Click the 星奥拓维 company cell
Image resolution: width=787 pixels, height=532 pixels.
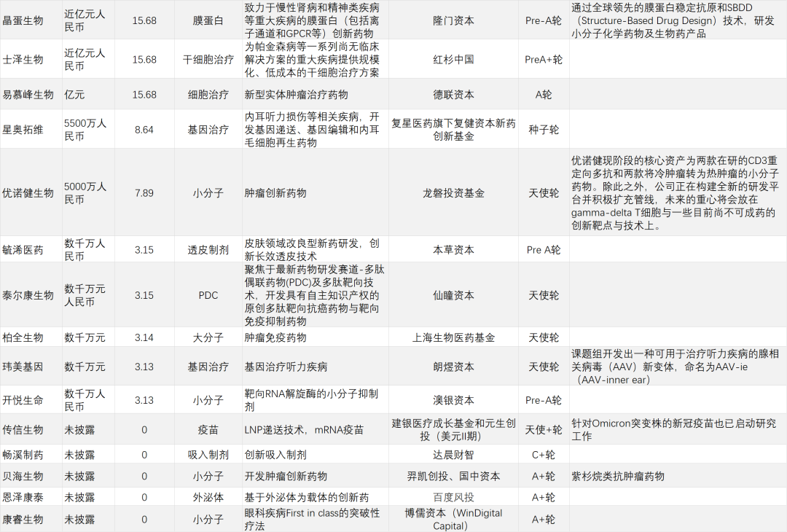(x=23, y=130)
